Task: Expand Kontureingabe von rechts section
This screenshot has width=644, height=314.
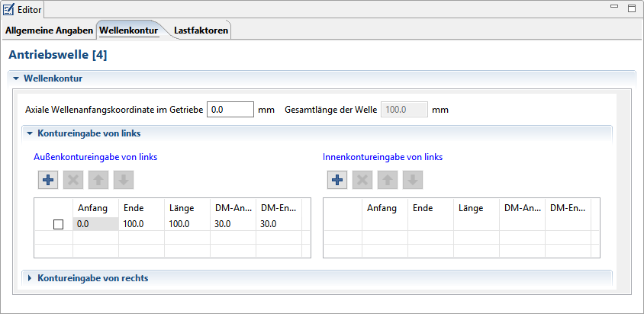Action: coord(31,278)
